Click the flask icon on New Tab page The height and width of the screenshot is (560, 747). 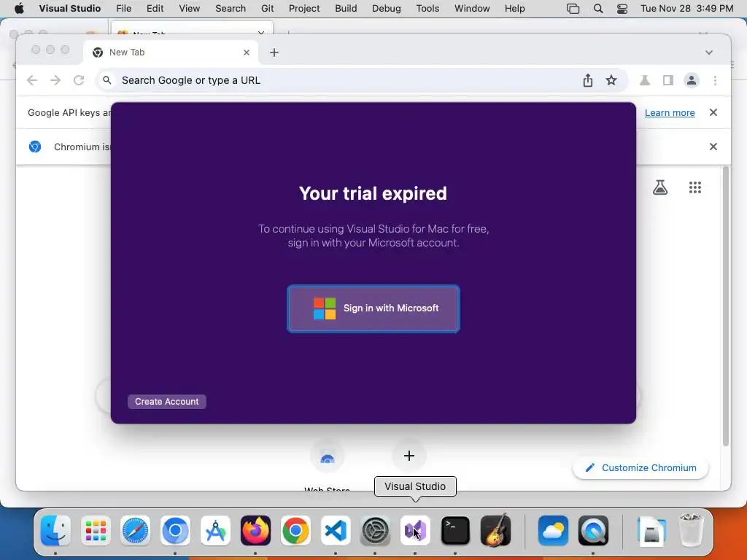click(x=659, y=187)
